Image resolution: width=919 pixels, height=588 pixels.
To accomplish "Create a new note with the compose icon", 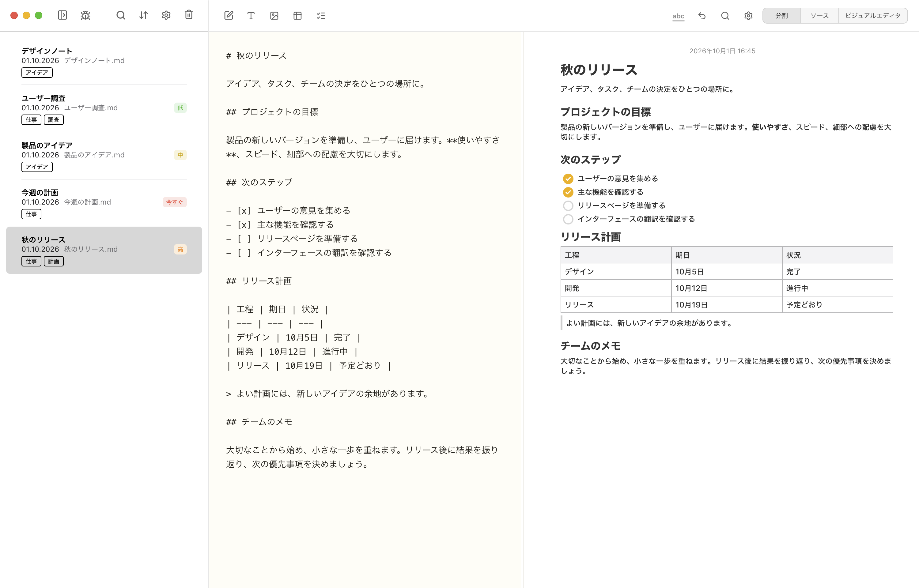I will (229, 16).
